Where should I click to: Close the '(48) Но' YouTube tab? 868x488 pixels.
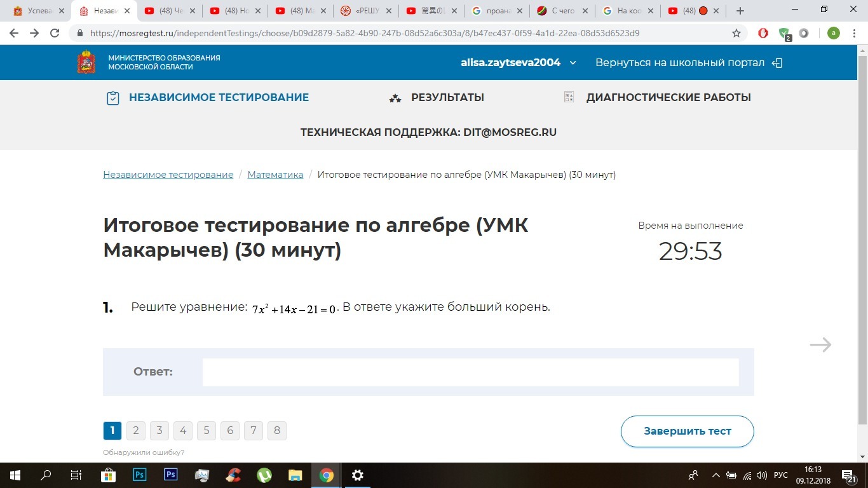point(258,11)
